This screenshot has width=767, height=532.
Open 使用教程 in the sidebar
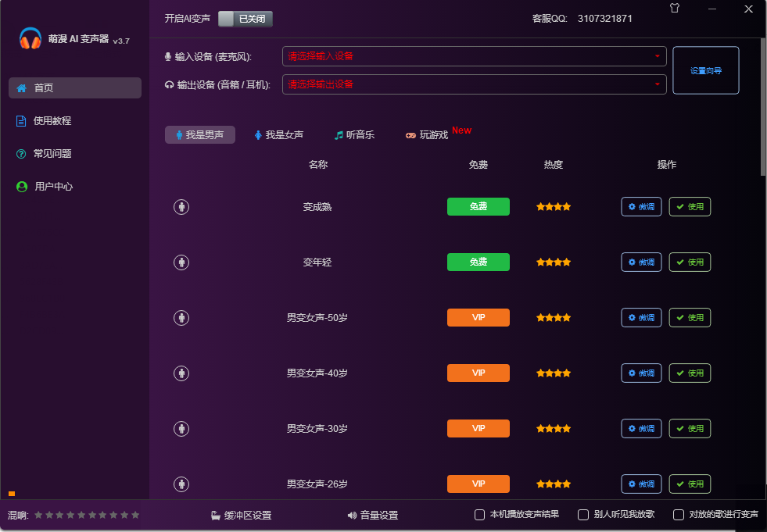click(x=52, y=121)
